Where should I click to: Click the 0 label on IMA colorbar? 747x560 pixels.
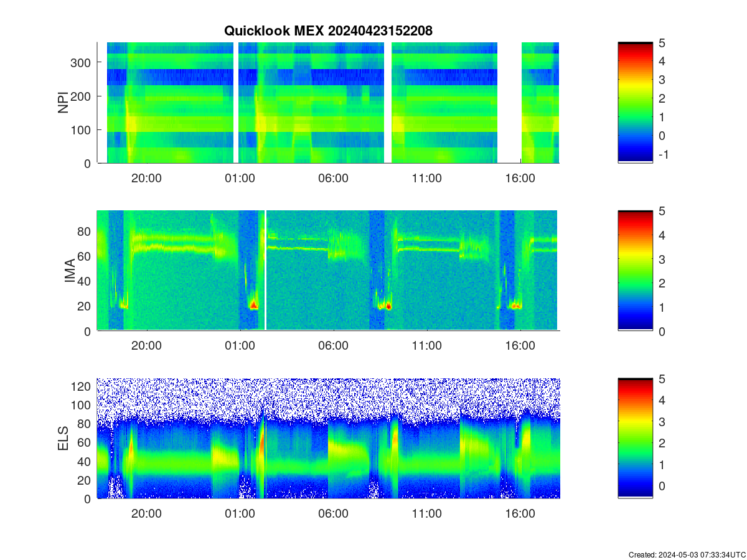[662, 331]
